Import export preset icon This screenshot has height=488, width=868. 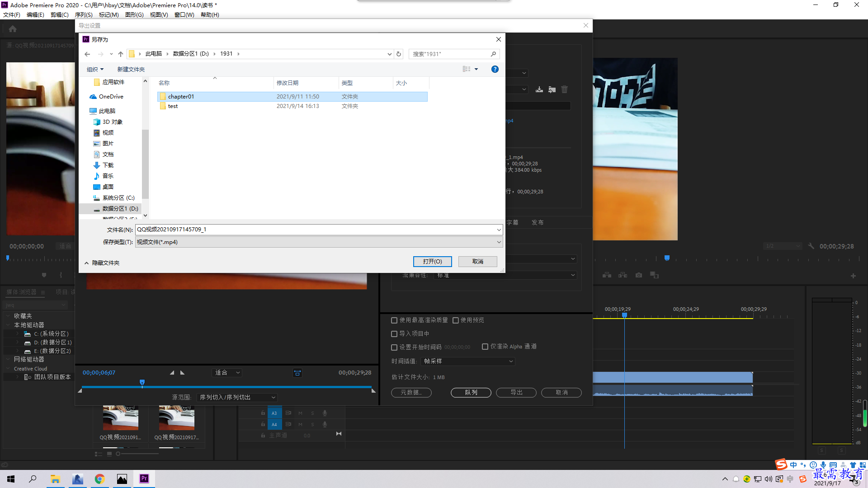click(x=552, y=89)
